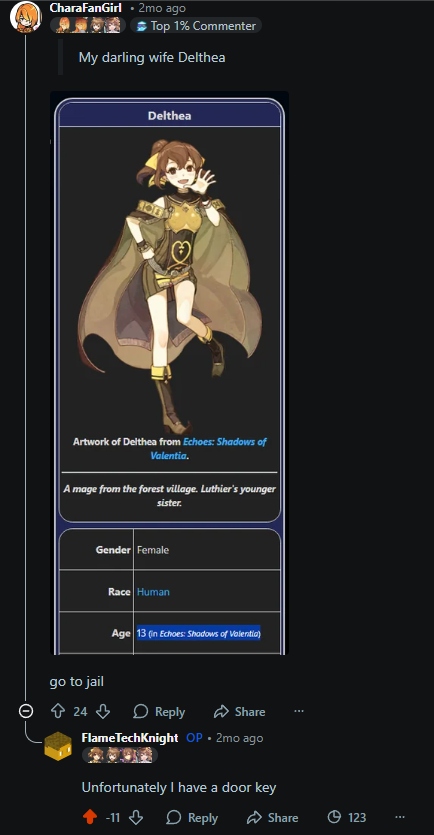Share FlameTechKnight's reply
Image resolution: width=434 pixels, height=835 pixels.
[x=273, y=817]
